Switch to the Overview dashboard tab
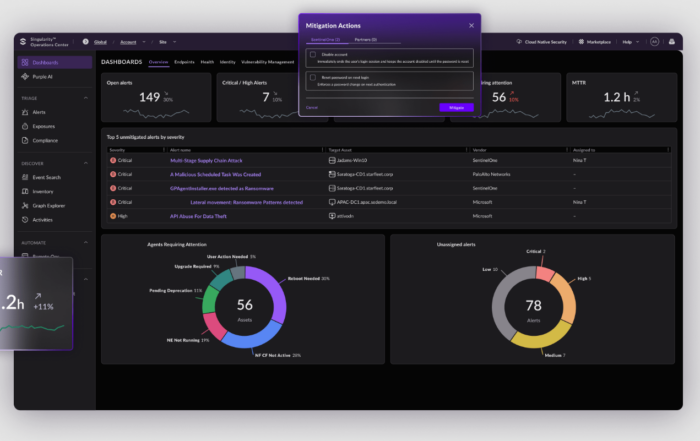Image resolution: width=700 pixels, height=441 pixels. [x=158, y=62]
